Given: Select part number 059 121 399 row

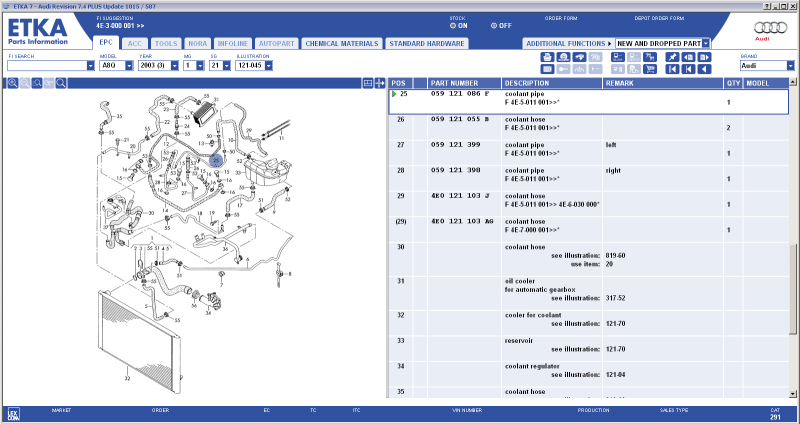Looking at the screenshot, I should tap(588, 153).
